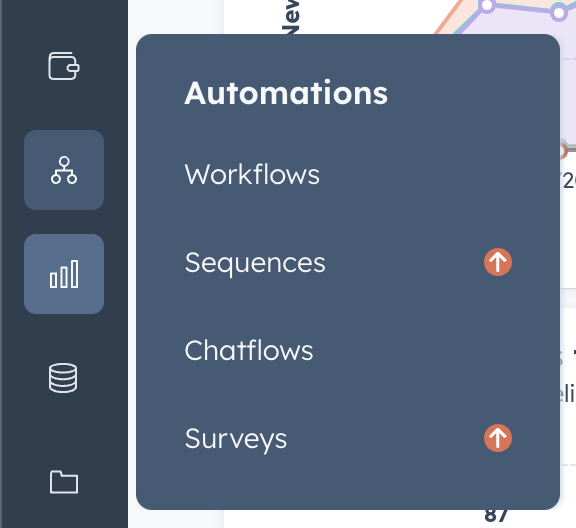Viewport: 576px width, 528px height.
Task: Open Sequences from the Automations menu
Action: pyautogui.click(x=255, y=263)
